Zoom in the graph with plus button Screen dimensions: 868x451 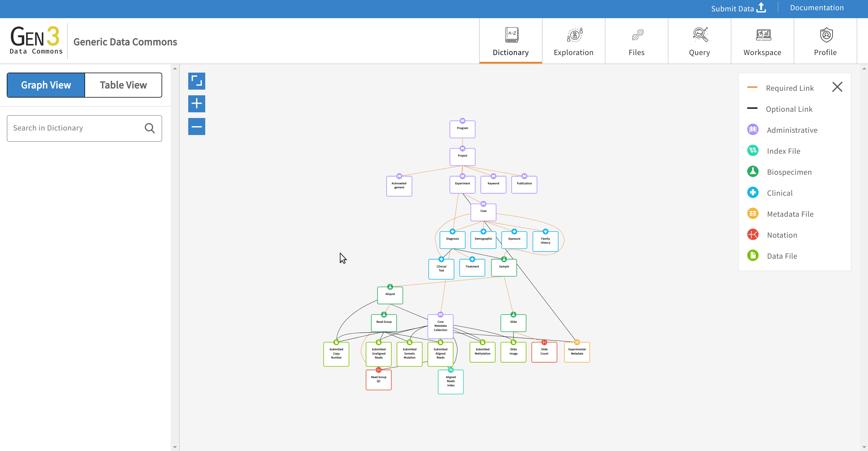pyautogui.click(x=196, y=104)
